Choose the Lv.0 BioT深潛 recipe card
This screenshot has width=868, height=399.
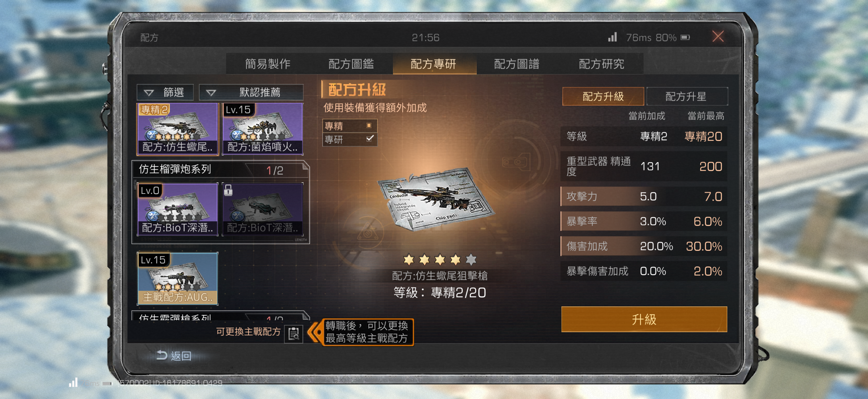(x=177, y=209)
